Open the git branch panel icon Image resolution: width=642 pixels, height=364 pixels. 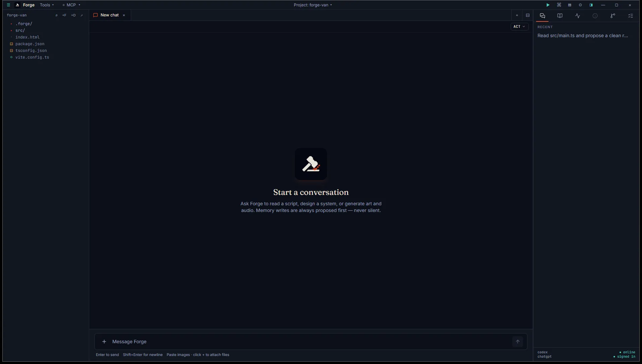click(613, 16)
